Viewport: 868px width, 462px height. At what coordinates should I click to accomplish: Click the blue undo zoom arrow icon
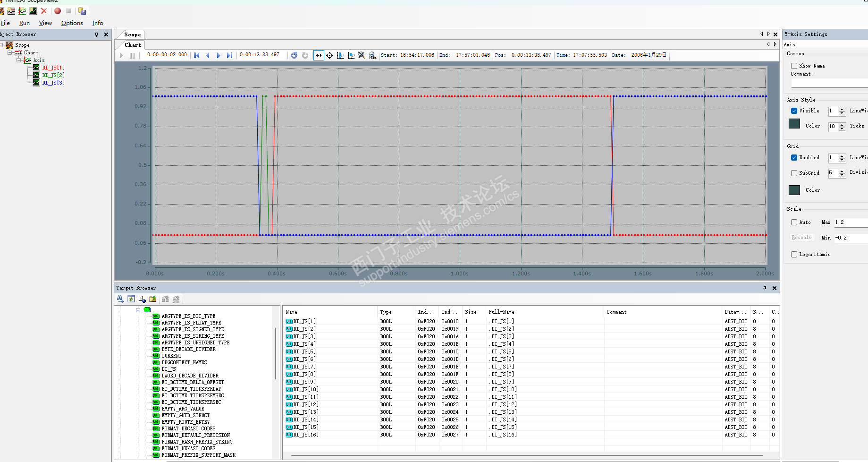point(294,55)
